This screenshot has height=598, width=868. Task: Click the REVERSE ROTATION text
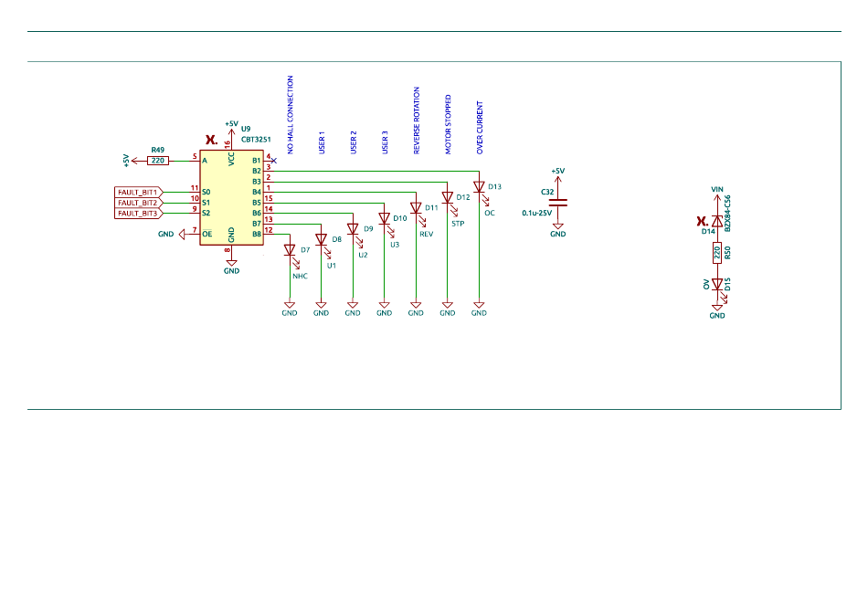pos(417,120)
